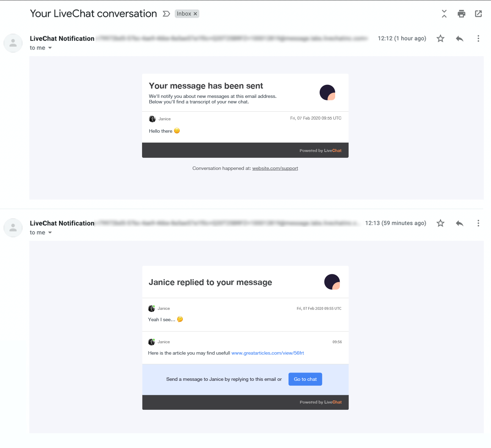
Task: Open more options for the first message
Action: coord(478,38)
